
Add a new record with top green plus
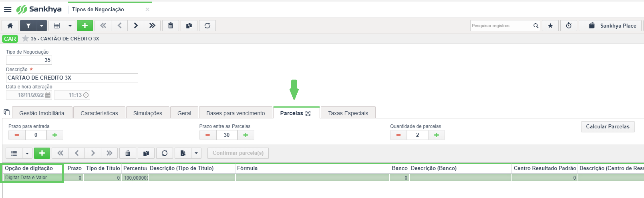[x=85, y=26]
